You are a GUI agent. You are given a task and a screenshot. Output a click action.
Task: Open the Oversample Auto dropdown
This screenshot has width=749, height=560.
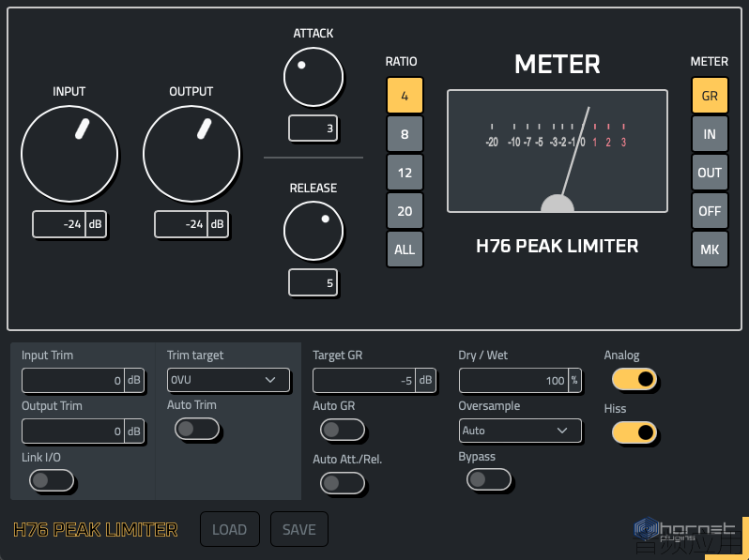[520, 431]
